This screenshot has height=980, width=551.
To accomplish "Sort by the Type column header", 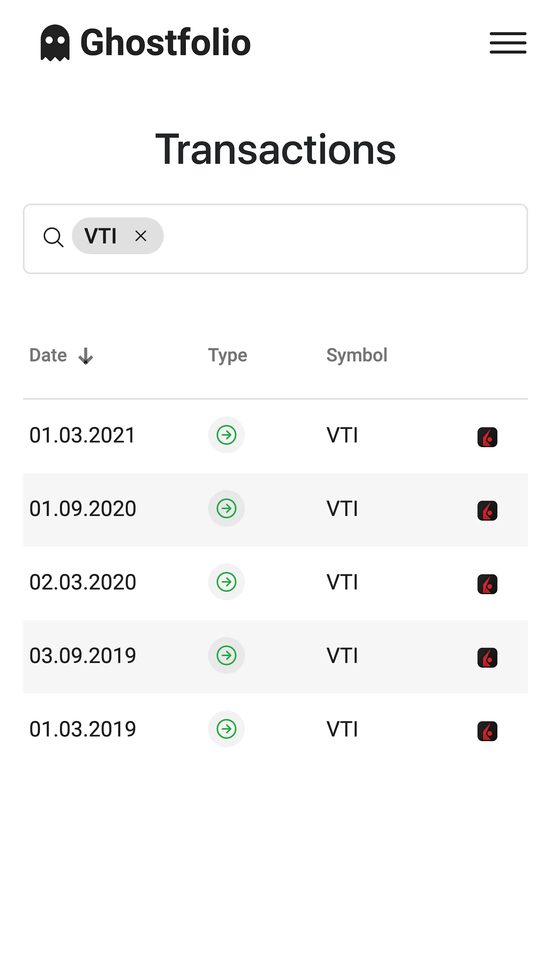I will [228, 355].
